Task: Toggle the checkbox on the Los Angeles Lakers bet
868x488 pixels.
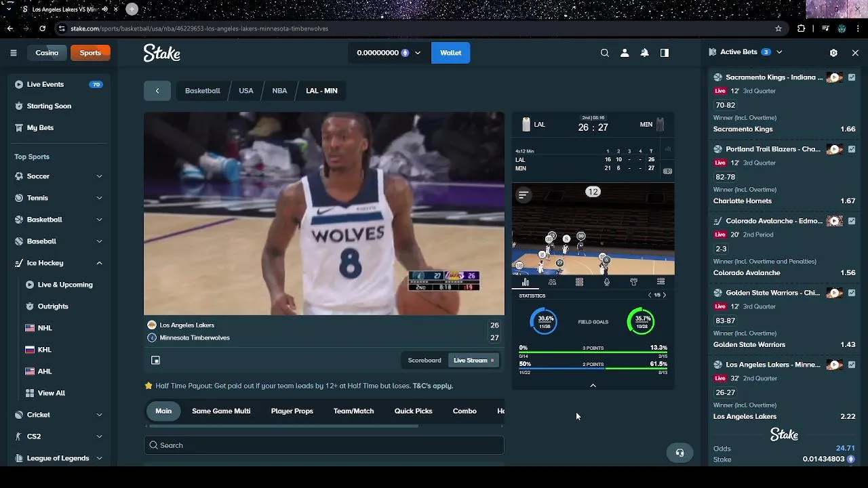Action: pos(852,365)
